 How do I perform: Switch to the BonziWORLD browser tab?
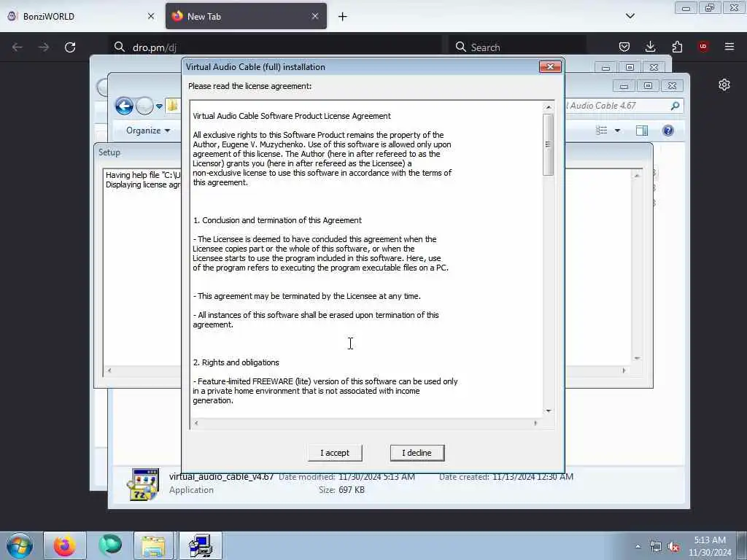pos(80,16)
